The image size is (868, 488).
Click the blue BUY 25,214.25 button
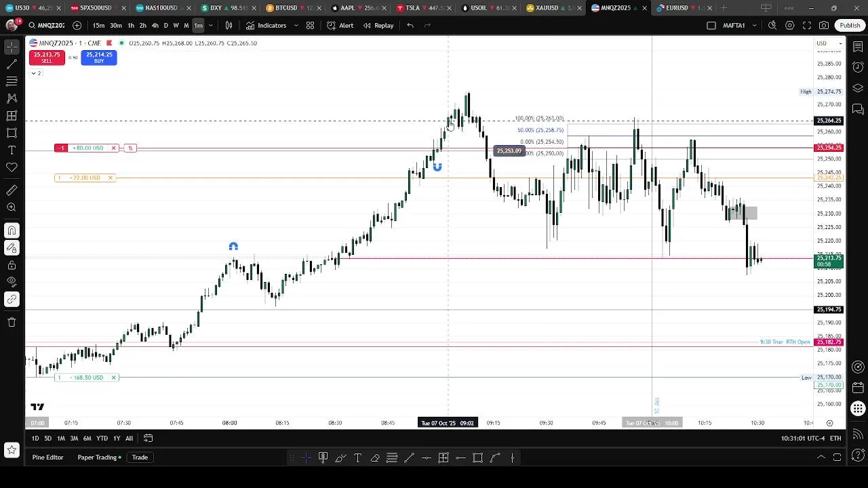(x=99, y=58)
